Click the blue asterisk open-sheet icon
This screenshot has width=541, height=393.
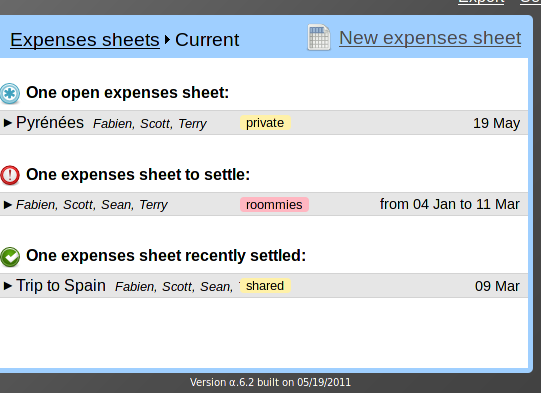(x=10, y=93)
